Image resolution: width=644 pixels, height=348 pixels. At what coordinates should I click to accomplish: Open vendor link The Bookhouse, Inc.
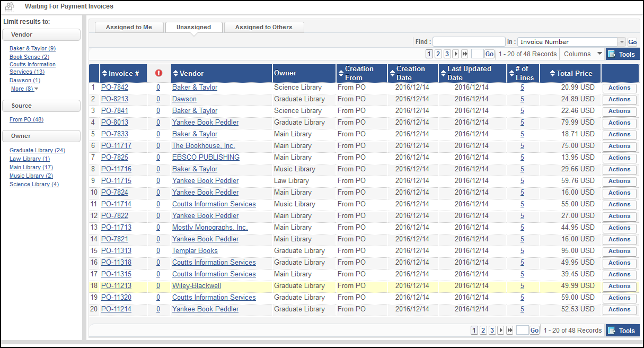point(204,146)
